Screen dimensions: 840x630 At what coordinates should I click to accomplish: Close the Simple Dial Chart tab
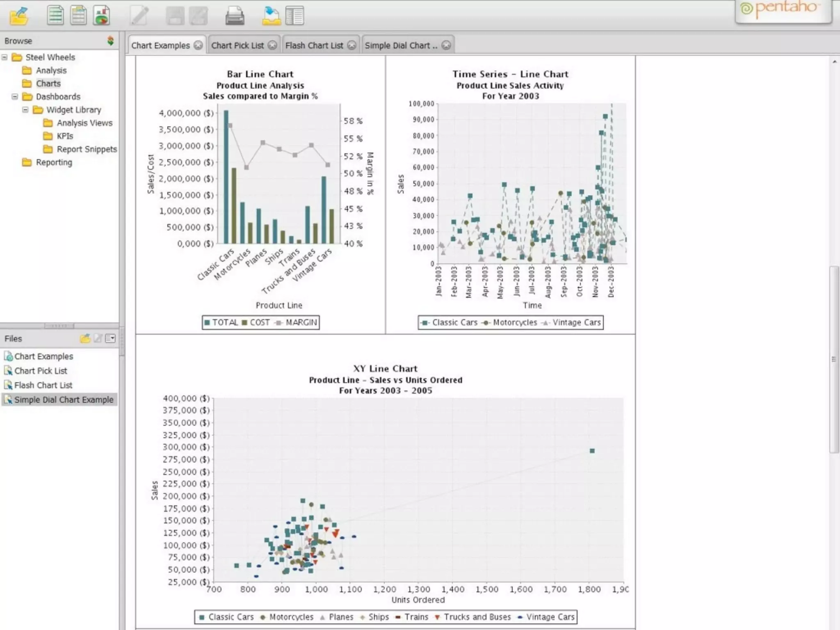click(446, 46)
